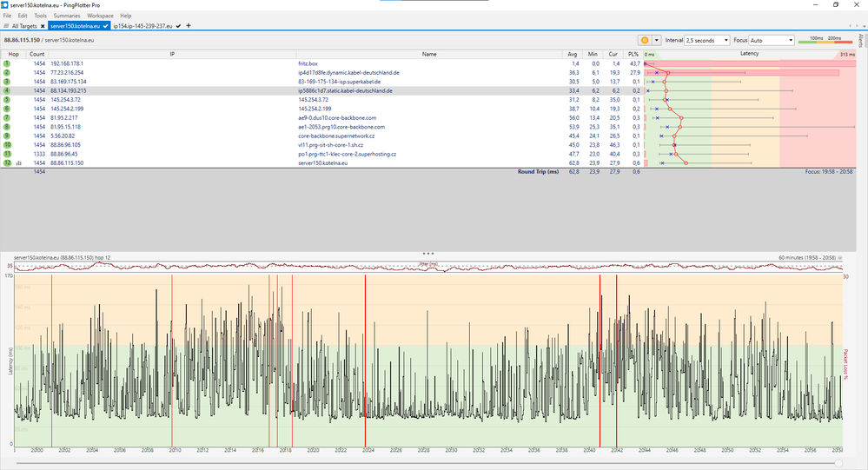
Task: Select hop 7 green circle icon
Action: point(7,118)
